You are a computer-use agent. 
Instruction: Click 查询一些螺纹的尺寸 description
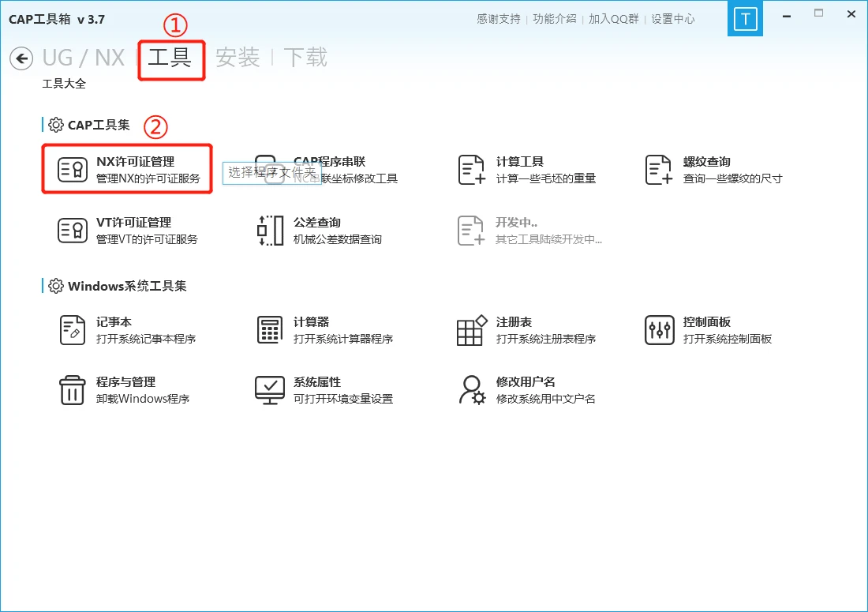pyautogui.click(x=733, y=178)
